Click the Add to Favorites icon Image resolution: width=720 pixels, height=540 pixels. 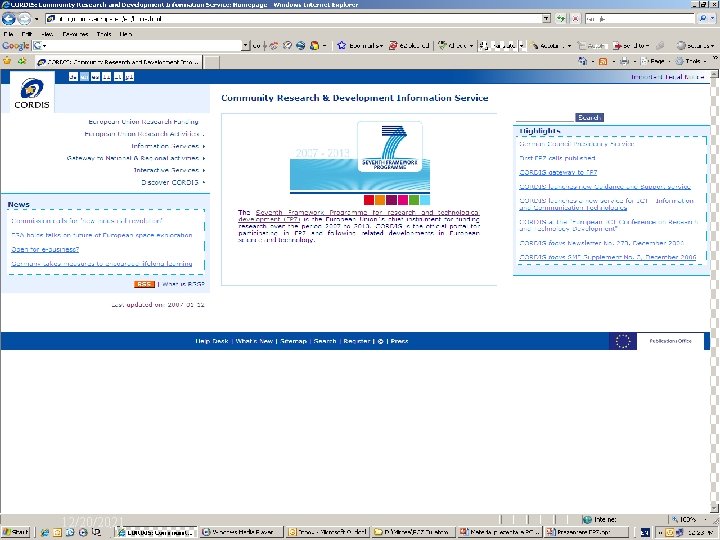point(22,61)
